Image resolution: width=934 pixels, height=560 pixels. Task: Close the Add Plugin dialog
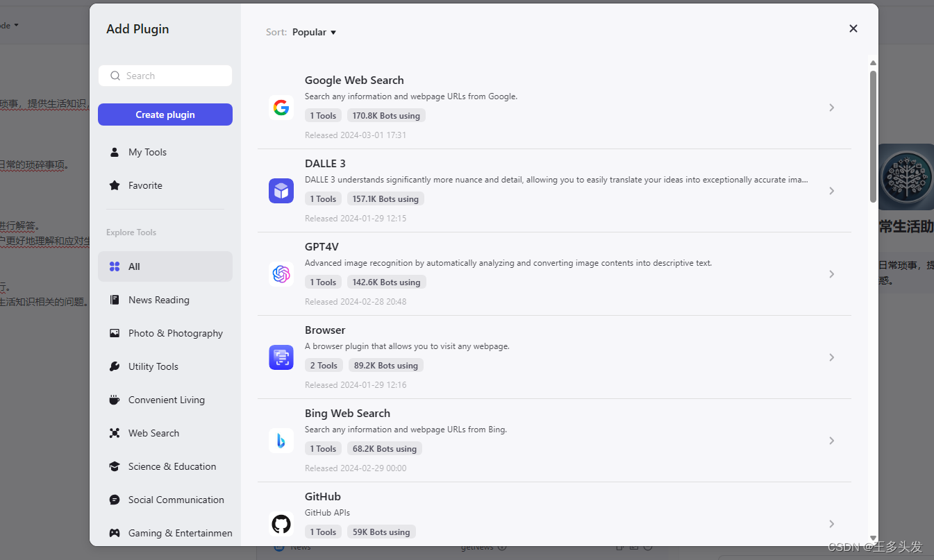point(853,28)
